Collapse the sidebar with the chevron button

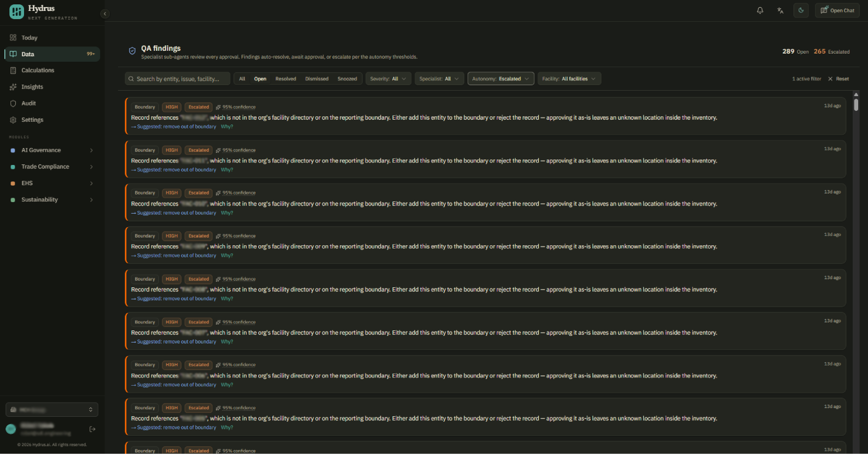point(105,14)
